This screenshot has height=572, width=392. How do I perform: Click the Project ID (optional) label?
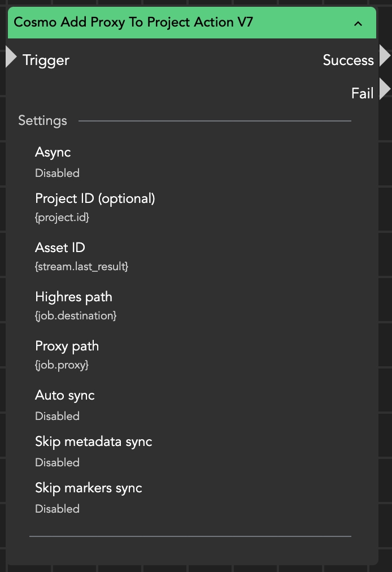pos(95,198)
